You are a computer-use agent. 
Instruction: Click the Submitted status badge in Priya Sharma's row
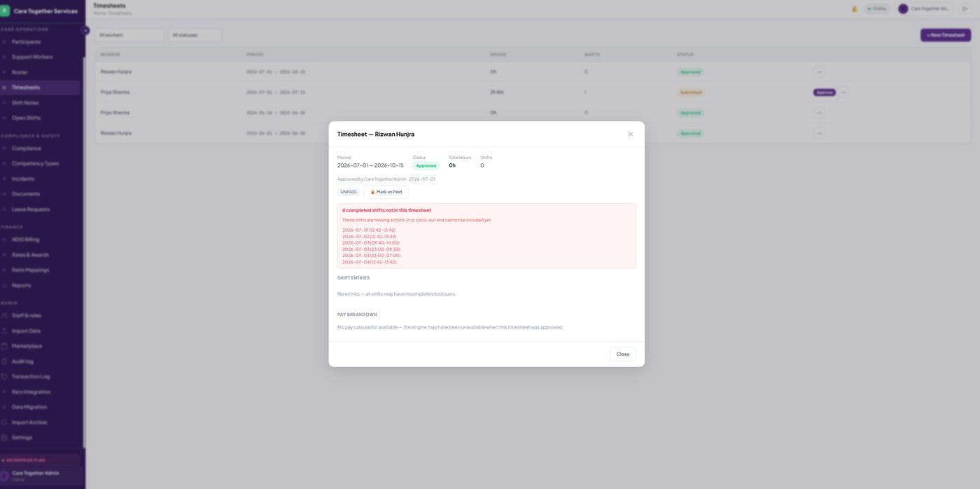click(691, 92)
